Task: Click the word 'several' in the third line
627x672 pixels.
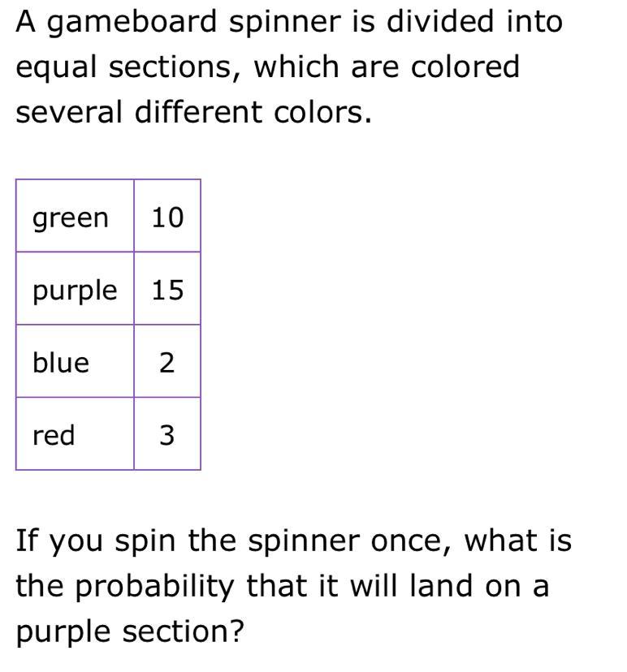Action: (70, 112)
